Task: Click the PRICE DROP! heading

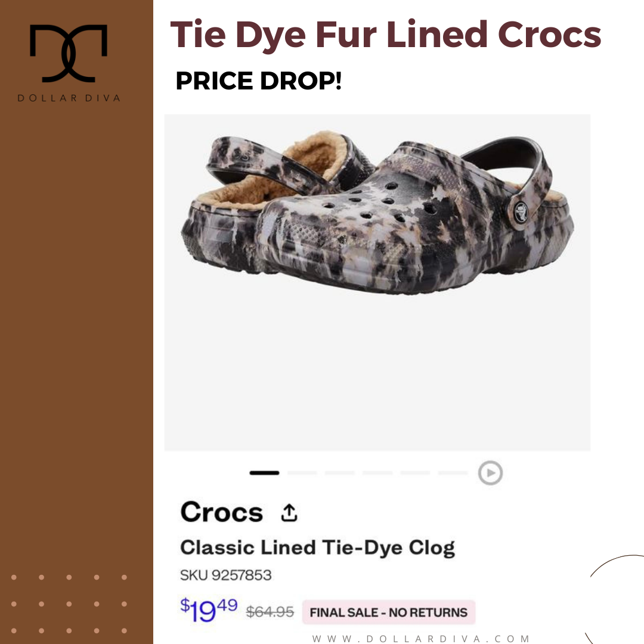Action: [x=259, y=80]
